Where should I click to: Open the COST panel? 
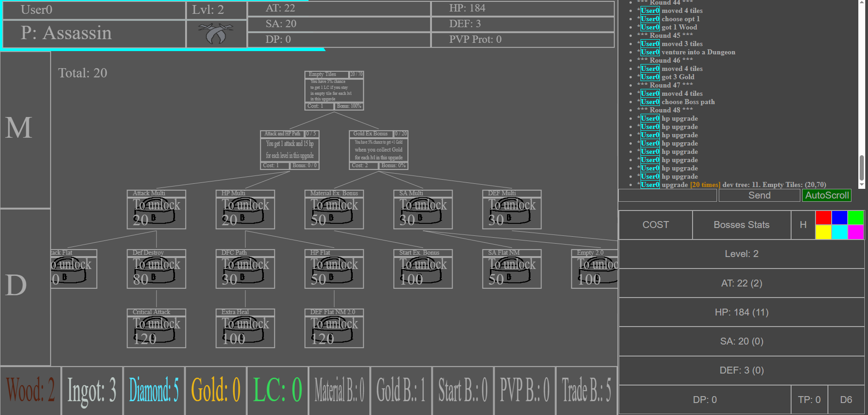[x=655, y=225]
